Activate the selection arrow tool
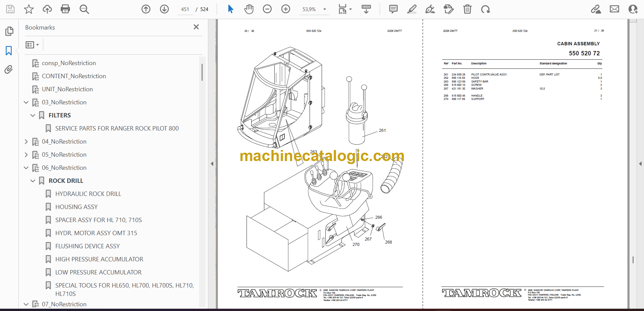Screen dimensions: 644x311 point(230,9)
